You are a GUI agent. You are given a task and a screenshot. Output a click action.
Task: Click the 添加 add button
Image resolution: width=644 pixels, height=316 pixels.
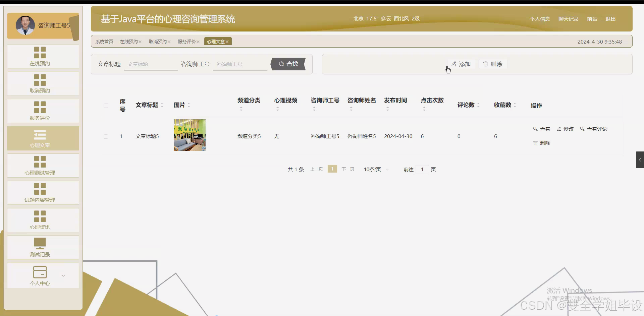(x=462, y=64)
